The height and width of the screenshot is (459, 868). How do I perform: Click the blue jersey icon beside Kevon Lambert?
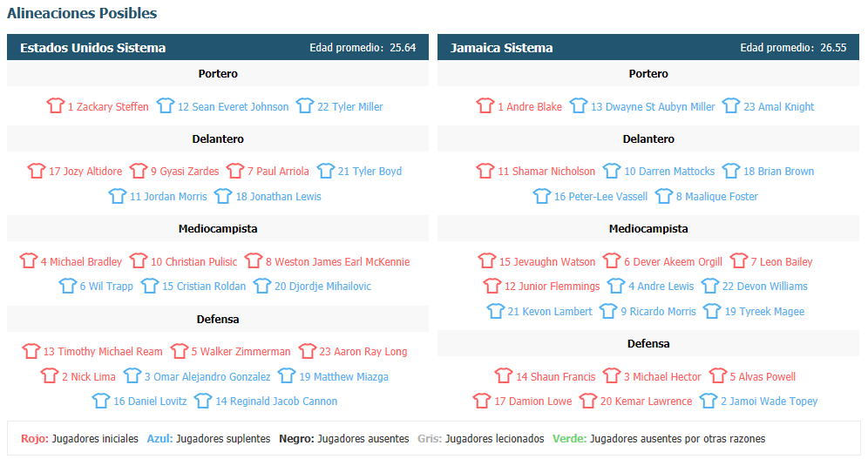496,311
